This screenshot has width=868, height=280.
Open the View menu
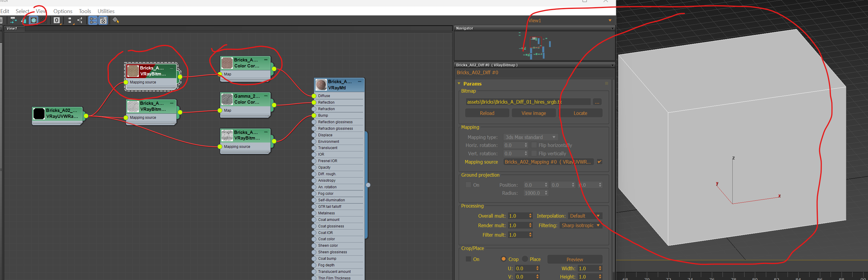[41, 11]
